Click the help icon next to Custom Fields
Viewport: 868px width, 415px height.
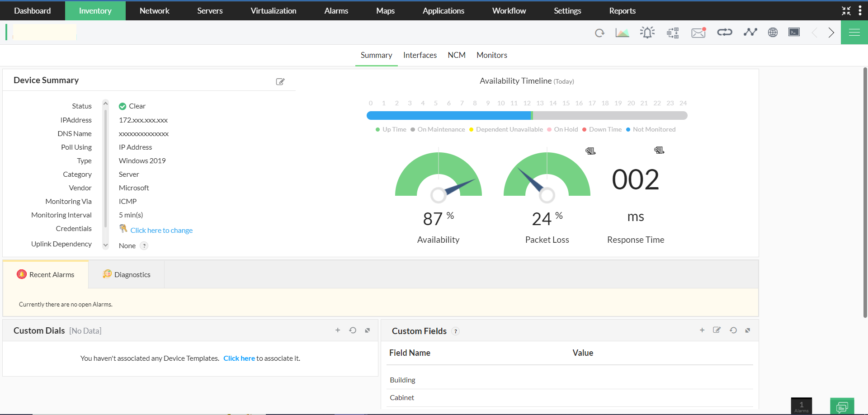[x=456, y=331]
